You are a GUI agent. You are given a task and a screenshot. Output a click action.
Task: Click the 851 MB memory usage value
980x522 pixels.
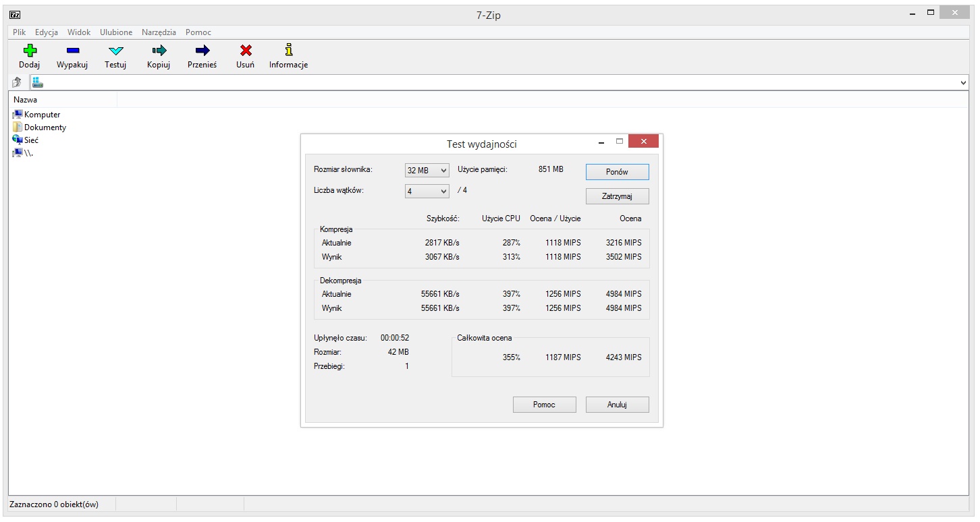click(x=551, y=169)
